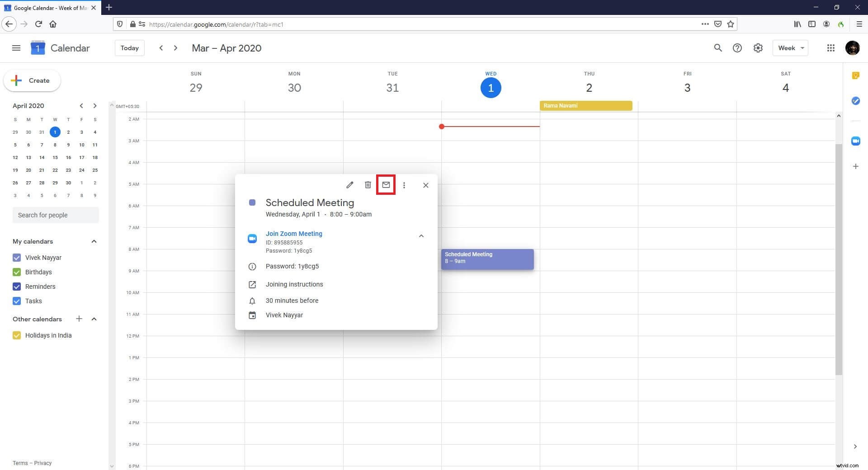Open event options with three-dot icon

(x=404, y=185)
